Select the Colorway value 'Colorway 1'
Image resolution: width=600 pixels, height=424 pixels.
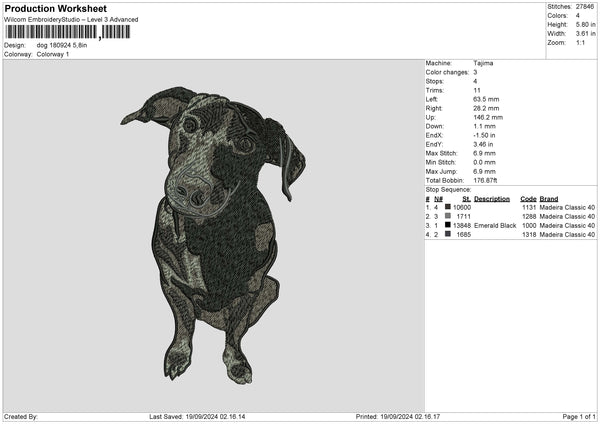pos(53,54)
